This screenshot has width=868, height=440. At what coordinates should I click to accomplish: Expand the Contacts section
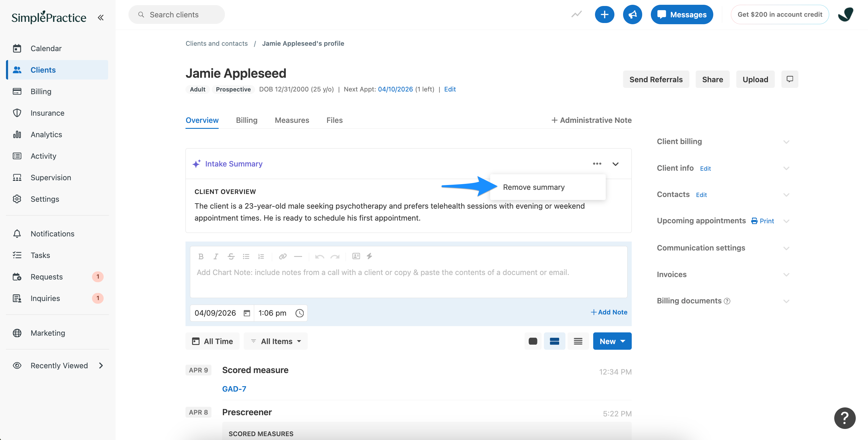[x=786, y=195]
